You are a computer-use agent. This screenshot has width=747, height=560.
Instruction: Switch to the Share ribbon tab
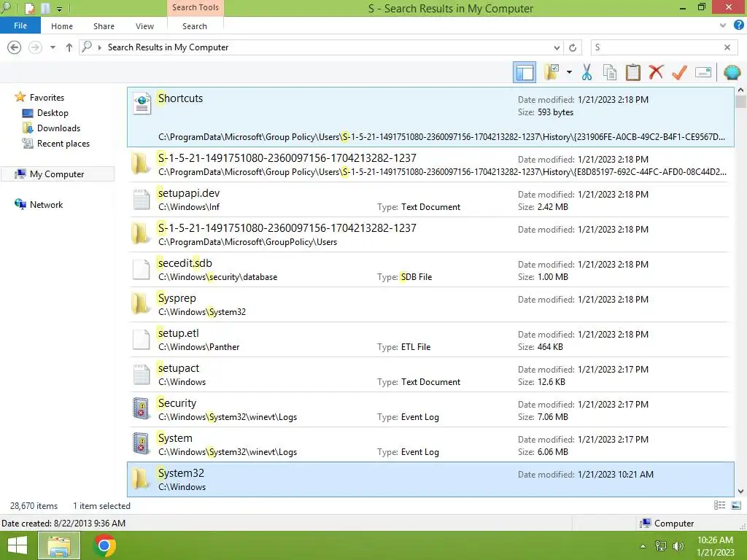coord(104,26)
